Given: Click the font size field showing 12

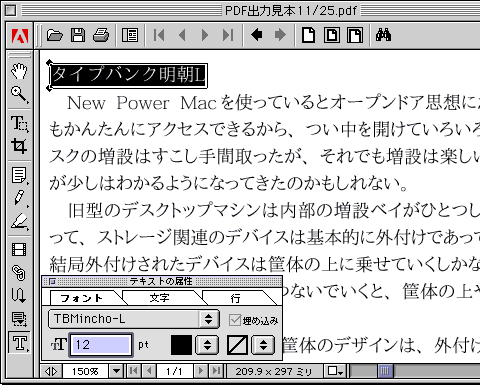Looking at the screenshot, I should tap(101, 345).
